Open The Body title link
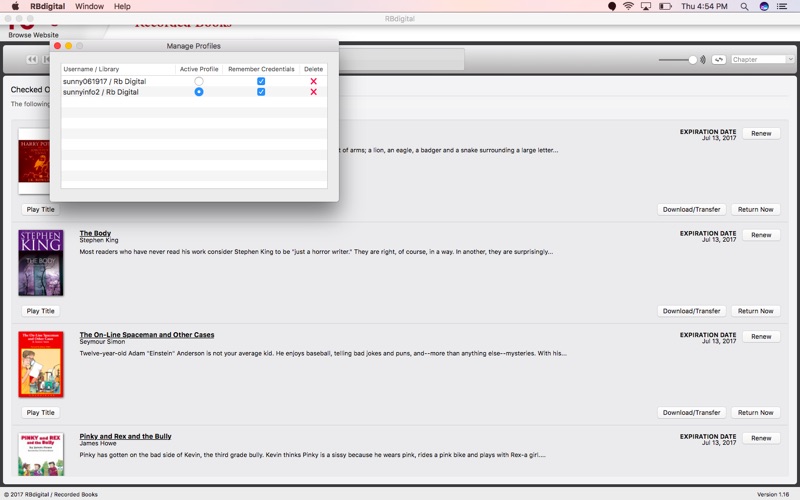Screen dimensions: 800x500 point(95,233)
